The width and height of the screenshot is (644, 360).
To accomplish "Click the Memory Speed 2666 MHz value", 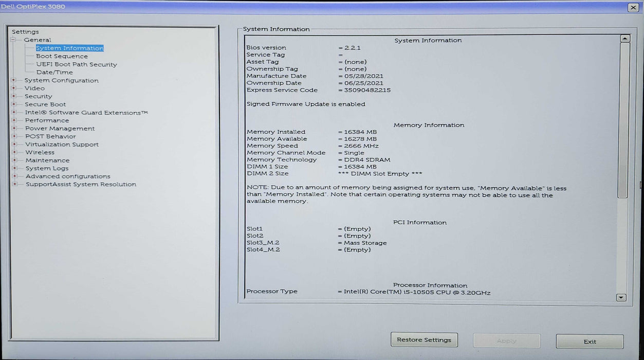I will [361, 146].
